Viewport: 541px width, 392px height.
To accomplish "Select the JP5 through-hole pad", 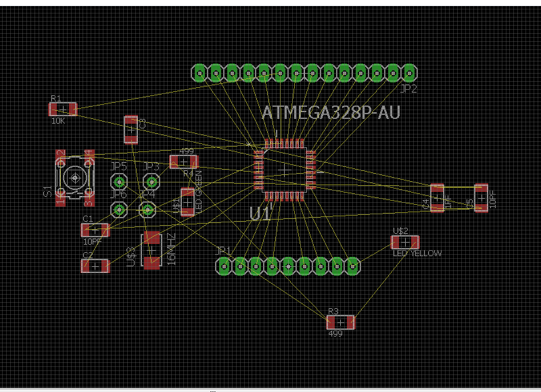I will (119, 182).
